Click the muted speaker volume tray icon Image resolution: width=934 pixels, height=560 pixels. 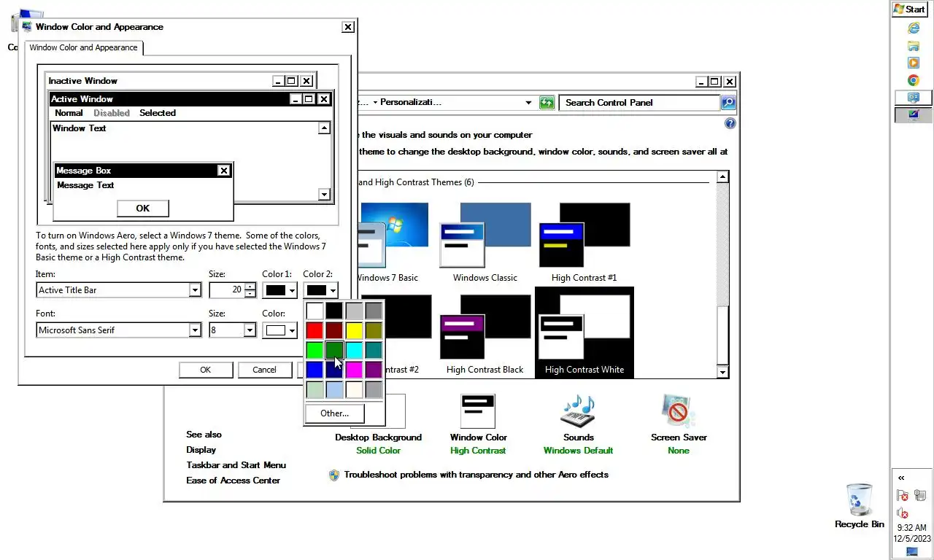pos(903,513)
